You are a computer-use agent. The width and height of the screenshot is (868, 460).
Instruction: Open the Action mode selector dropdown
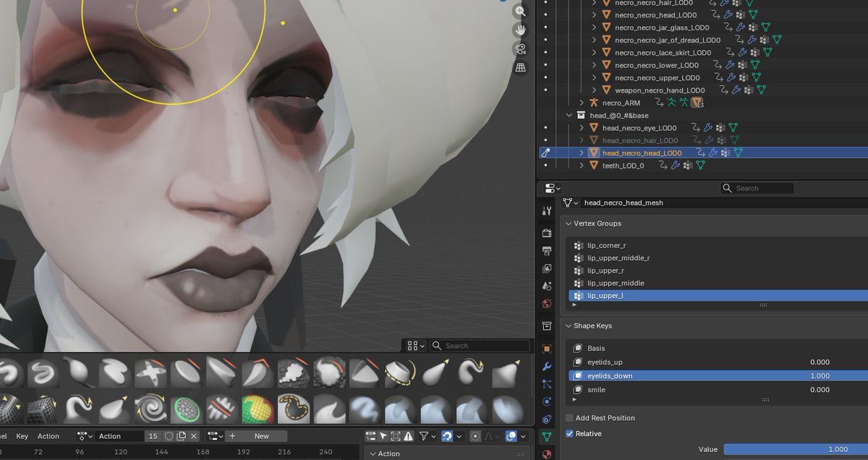(x=85, y=436)
